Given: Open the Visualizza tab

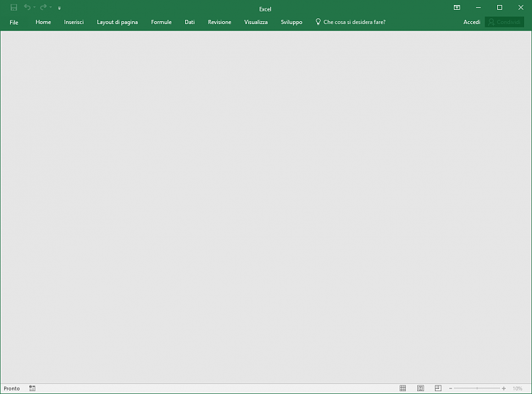Looking at the screenshot, I should pyautogui.click(x=256, y=22).
